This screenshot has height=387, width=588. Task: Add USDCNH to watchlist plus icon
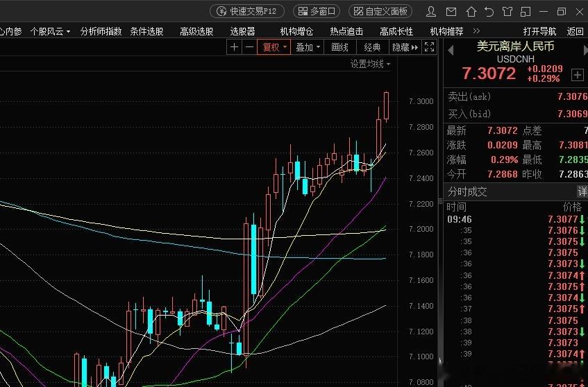pyautogui.click(x=578, y=75)
